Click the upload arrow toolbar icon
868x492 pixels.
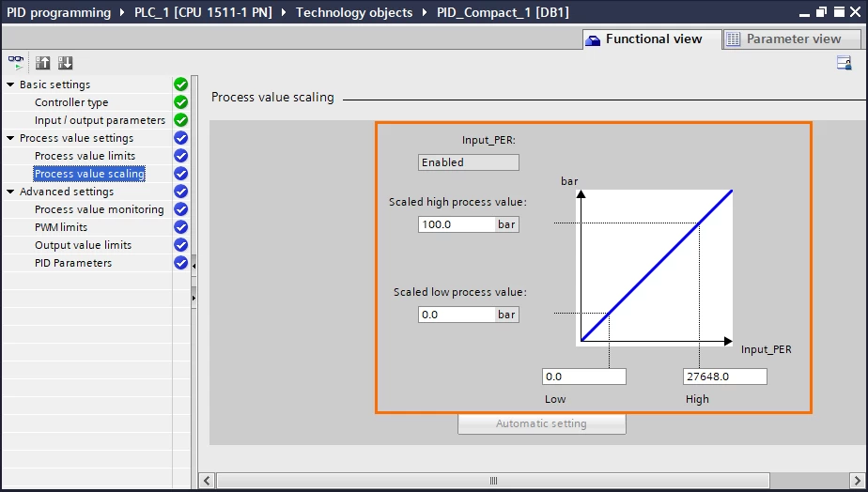pyautogui.click(x=42, y=63)
